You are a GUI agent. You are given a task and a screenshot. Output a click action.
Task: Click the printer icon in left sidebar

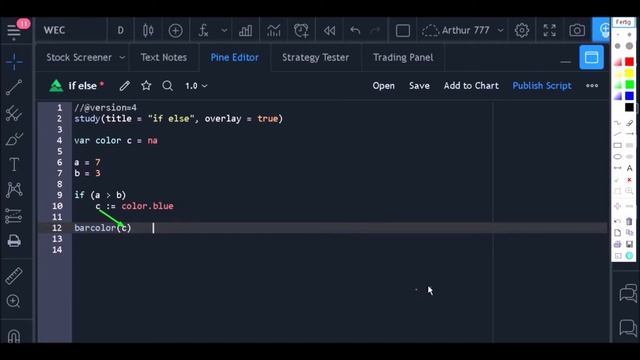click(x=14, y=241)
